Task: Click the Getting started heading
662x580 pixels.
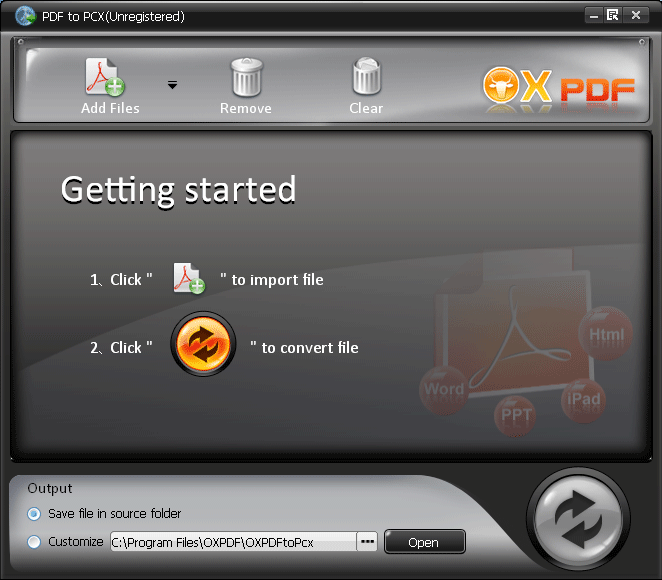Action: point(178,190)
